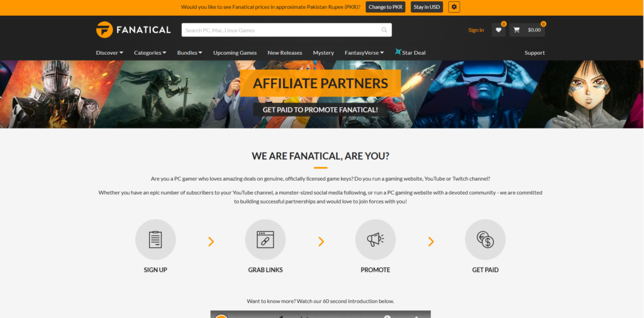This screenshot has width=644, height=318.
Task: Go to New Releases
Action: [x=285, y=53]
